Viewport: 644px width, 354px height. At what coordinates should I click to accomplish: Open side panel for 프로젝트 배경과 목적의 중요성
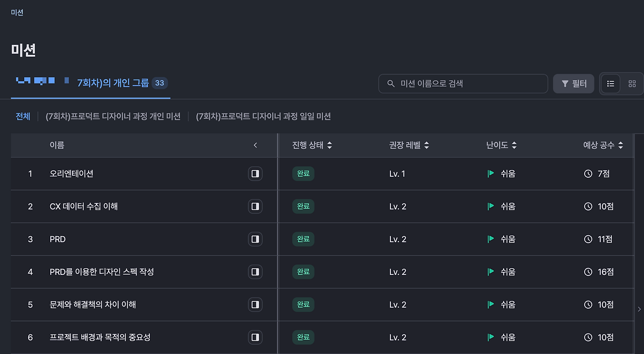[x=255, y=337]
